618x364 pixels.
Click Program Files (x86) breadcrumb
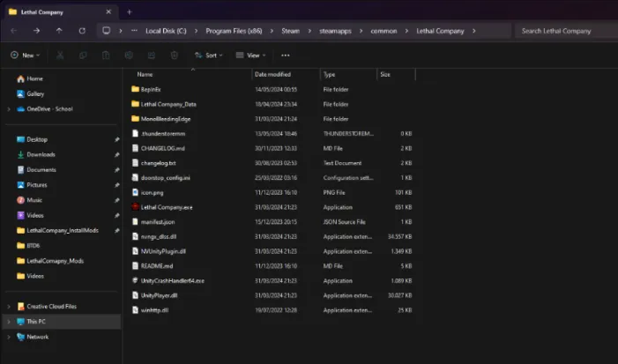pyautogui.click(x=234, y=31)
